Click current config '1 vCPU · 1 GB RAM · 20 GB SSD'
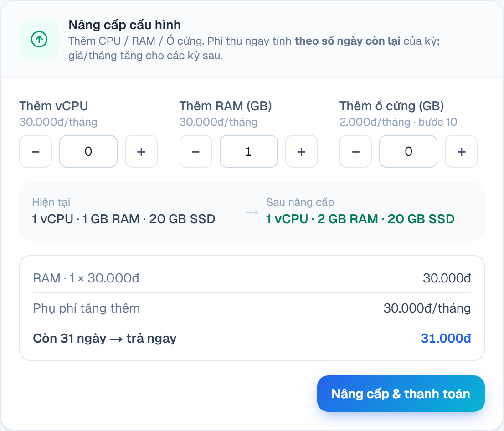The width and height of the screenshot is (504, 431). (124, 219)
